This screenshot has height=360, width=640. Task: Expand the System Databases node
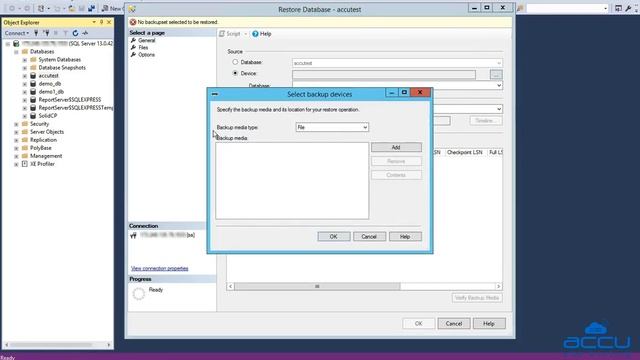coord(24,60)
